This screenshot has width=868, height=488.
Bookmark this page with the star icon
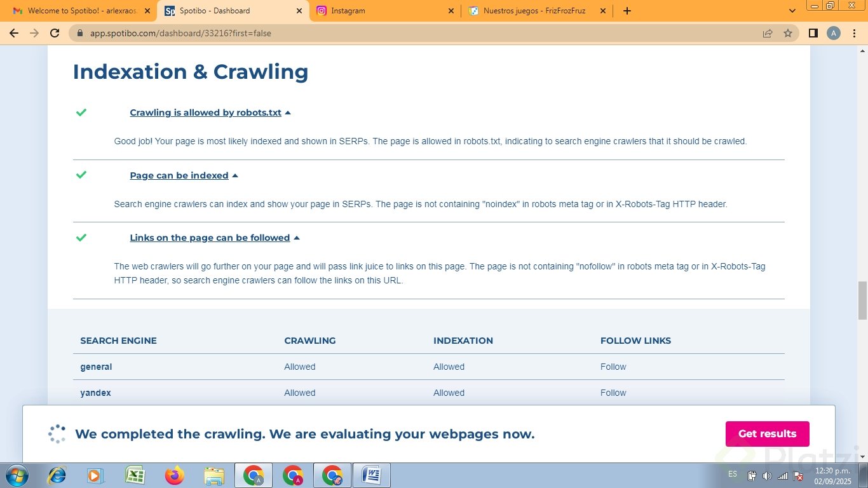[x=788, y=33]
